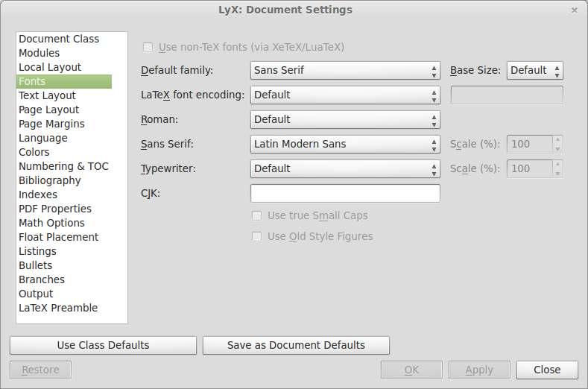Screen dimensions: 588x389
Task: Open the Default family dropdown
Action: click(345, 70)
